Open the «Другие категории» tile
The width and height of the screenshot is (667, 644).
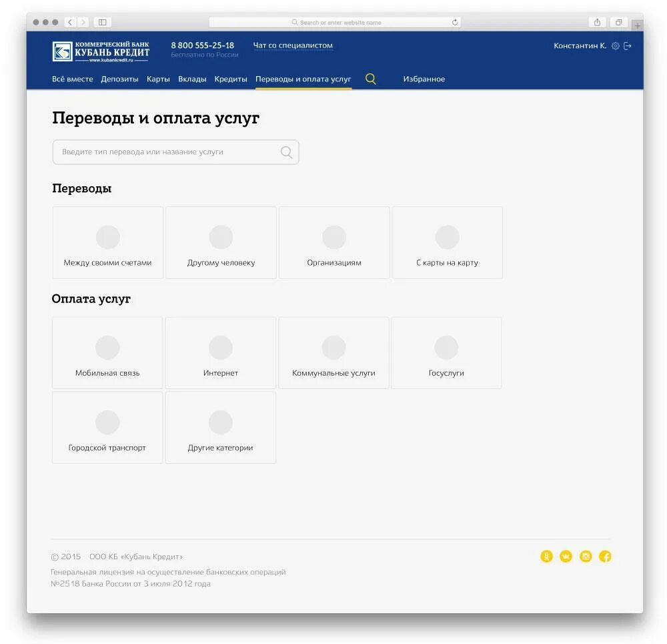coord(220,427)
